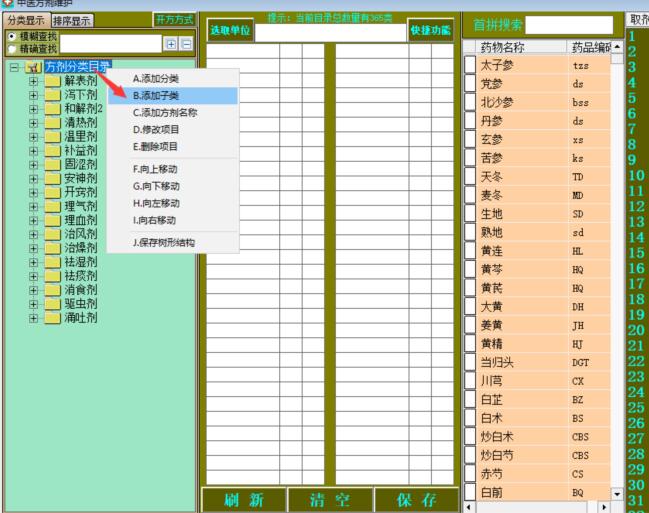Tick the checkbox for 太子参

470,65
